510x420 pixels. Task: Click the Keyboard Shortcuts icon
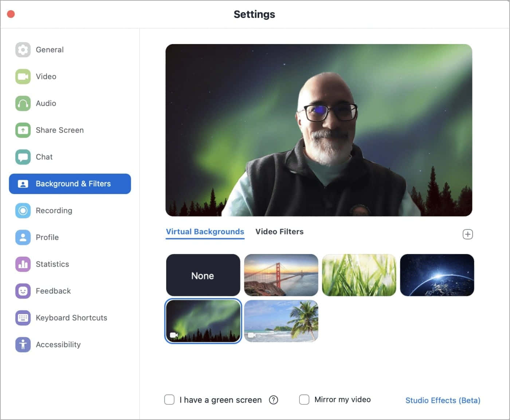tap(23, 318)
